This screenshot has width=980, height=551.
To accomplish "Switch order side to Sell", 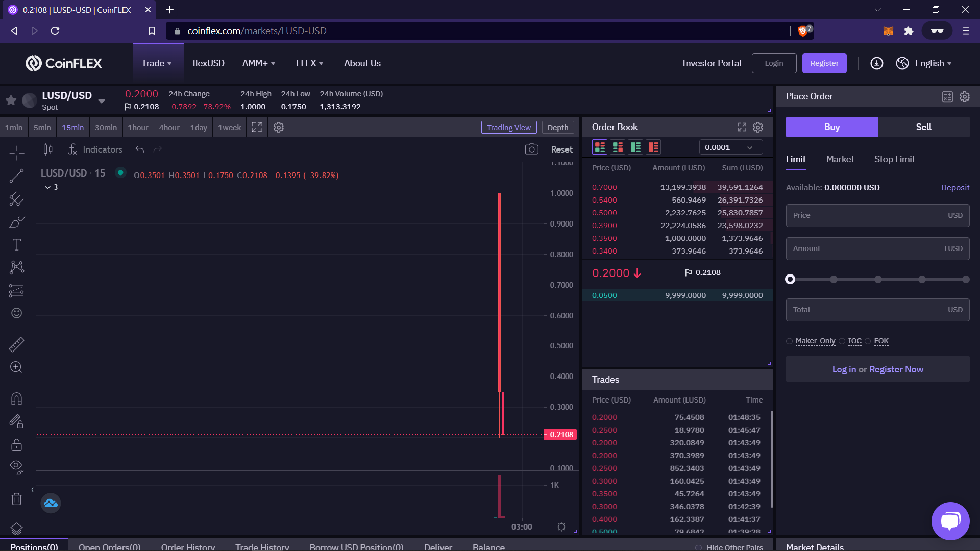I will pyautogui.click(x=924, y=127).
